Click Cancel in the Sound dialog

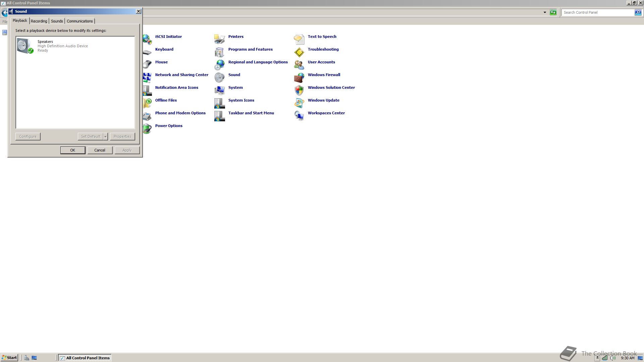100,150
